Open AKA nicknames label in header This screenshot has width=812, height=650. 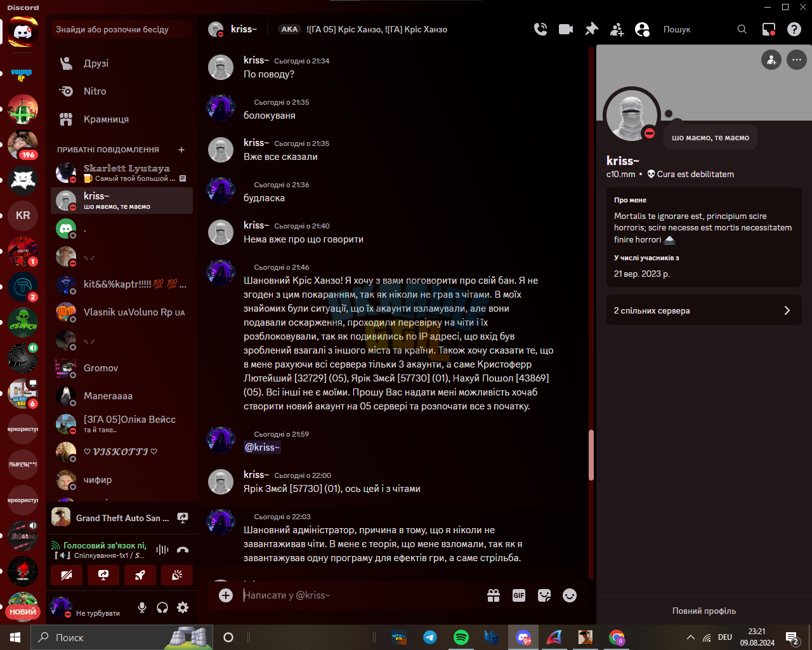pyautogui.click(x=289, y=29)
